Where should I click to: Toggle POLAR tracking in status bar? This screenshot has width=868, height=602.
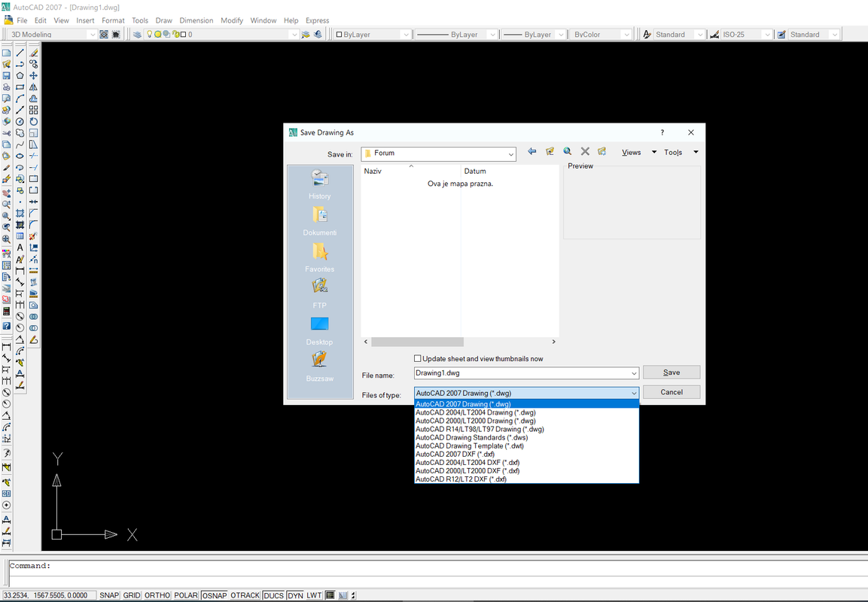pos(186,595)
